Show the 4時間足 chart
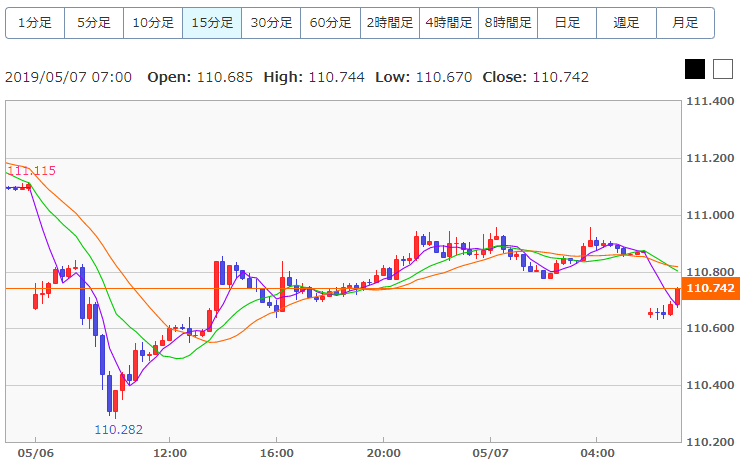 click(448, 22)
